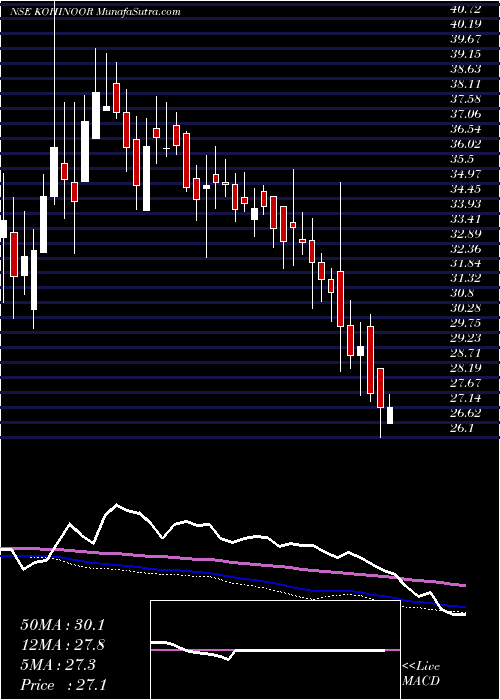Select the 27.14 price axis label

coord(466,398)
